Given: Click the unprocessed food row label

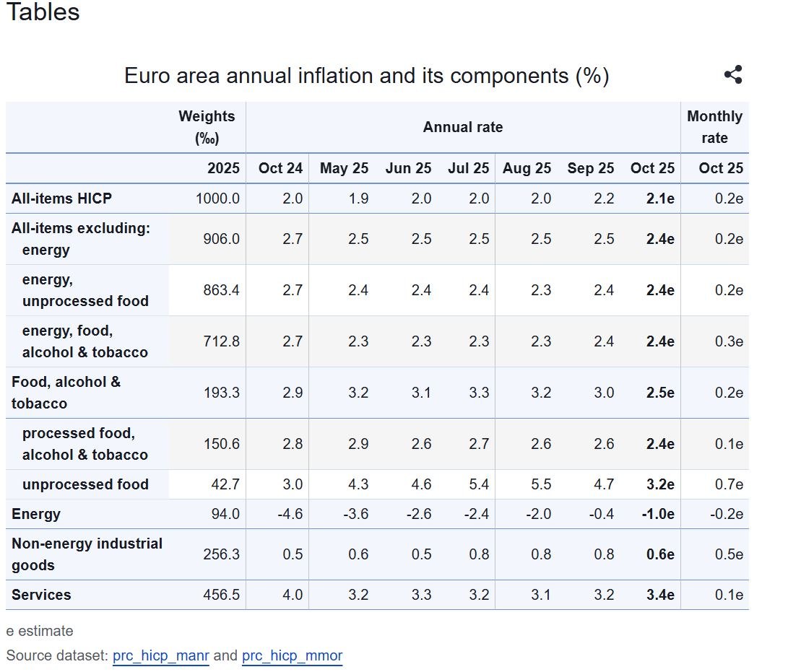Looking at the screenshot, I should pyautogui.click(x=85, y=484).
